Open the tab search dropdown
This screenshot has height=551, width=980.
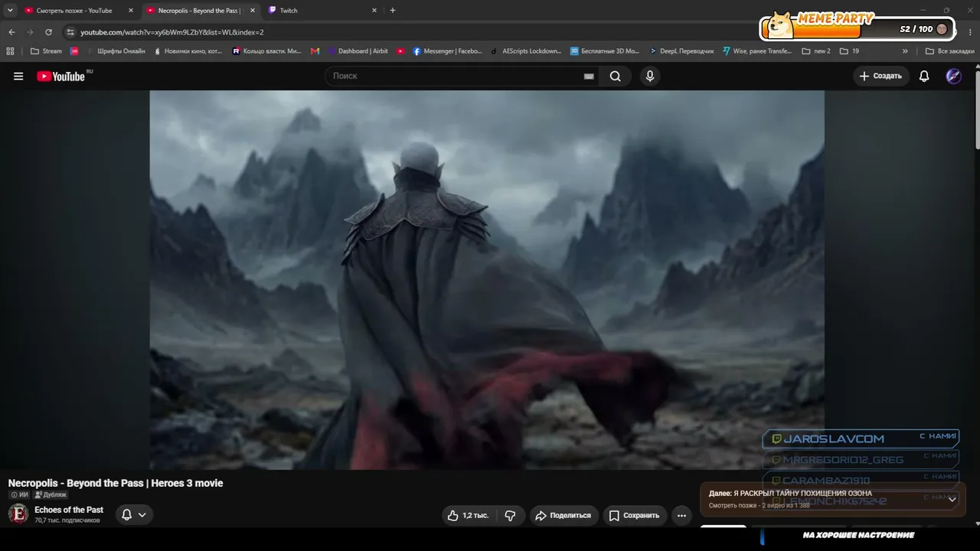[10, 11]
